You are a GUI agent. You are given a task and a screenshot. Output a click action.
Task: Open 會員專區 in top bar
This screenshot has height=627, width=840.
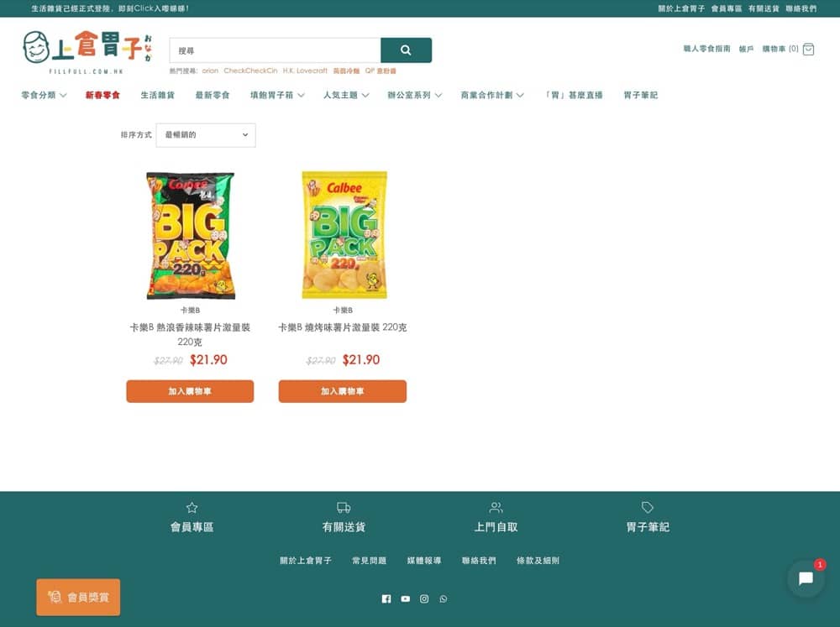click(727, 8)
